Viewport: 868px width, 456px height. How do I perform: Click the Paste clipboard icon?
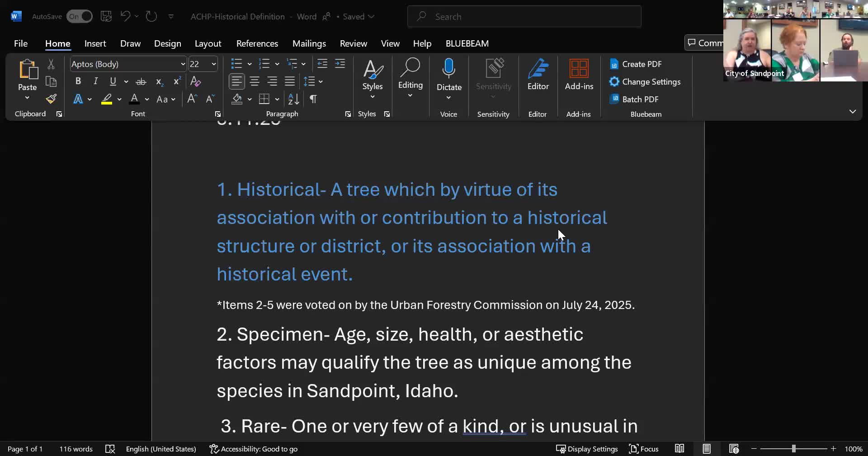click(x=28, y=69)
